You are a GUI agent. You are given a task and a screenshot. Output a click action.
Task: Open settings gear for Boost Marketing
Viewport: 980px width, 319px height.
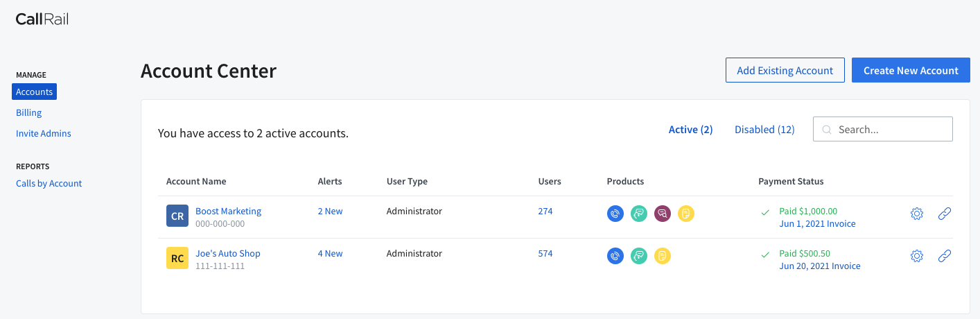(x=916, y=214)
